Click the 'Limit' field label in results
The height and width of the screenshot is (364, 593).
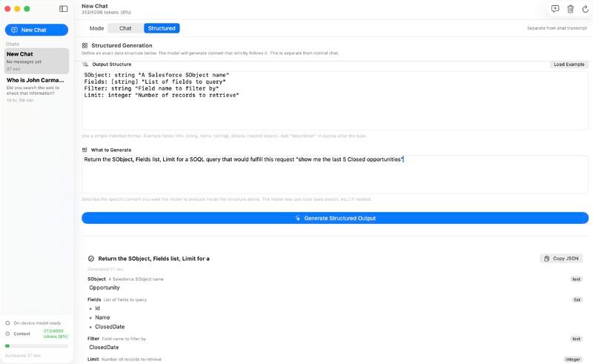[93, 359]
